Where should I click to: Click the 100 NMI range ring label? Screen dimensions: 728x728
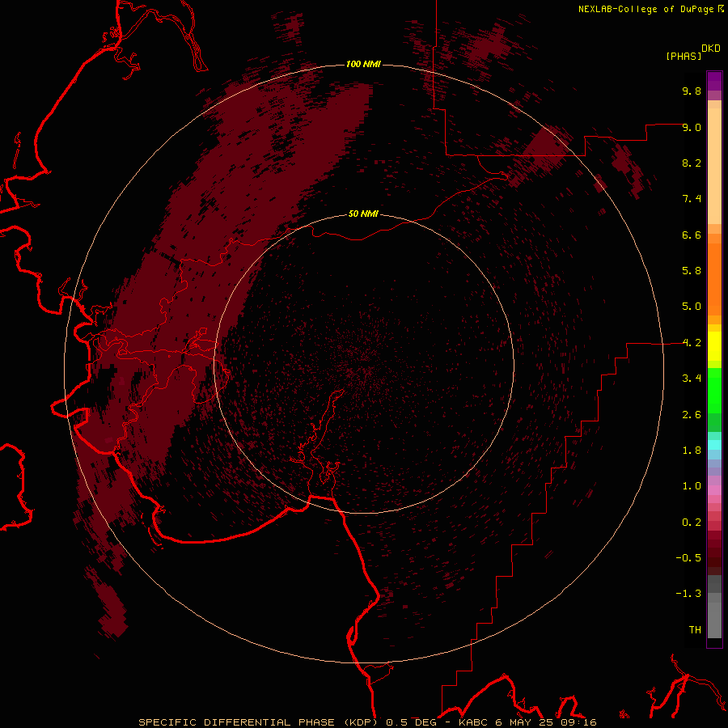point(363,64)
